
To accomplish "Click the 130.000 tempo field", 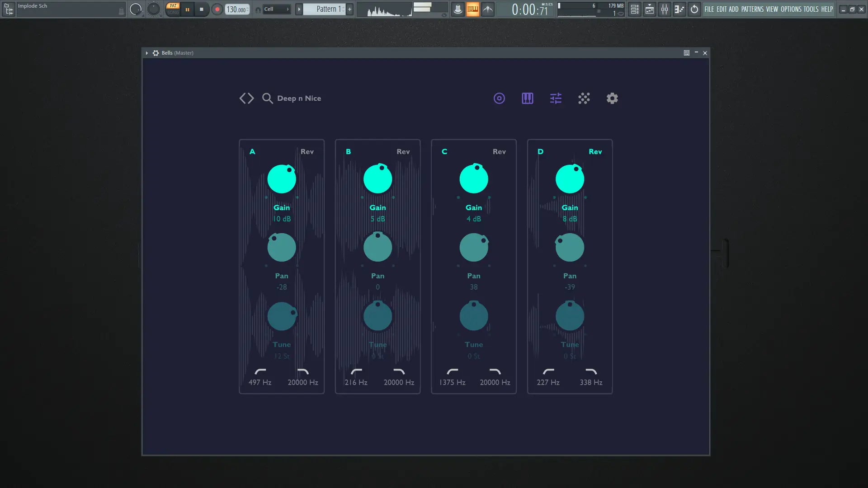I will tap(236, 9).
